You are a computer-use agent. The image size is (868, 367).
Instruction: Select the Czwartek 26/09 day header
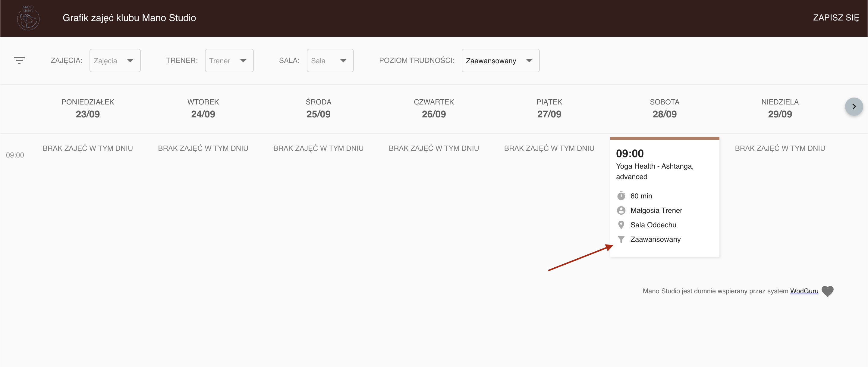pyautogui.click(x=434, y=108)
